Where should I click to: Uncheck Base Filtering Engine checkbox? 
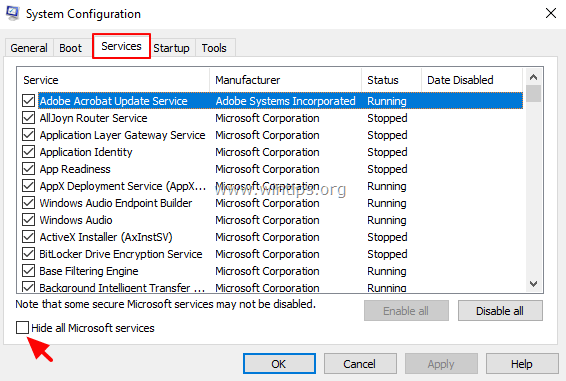coord(29,270)
